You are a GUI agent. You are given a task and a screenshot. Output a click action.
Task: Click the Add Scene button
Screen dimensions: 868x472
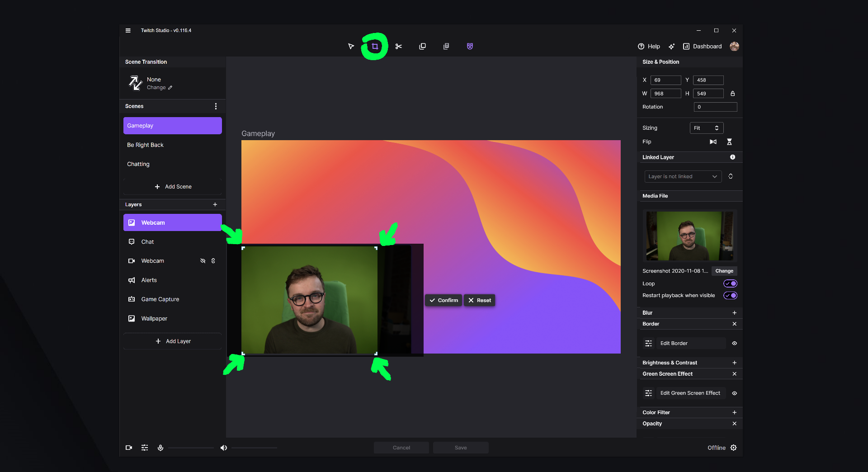click(173, 187)
